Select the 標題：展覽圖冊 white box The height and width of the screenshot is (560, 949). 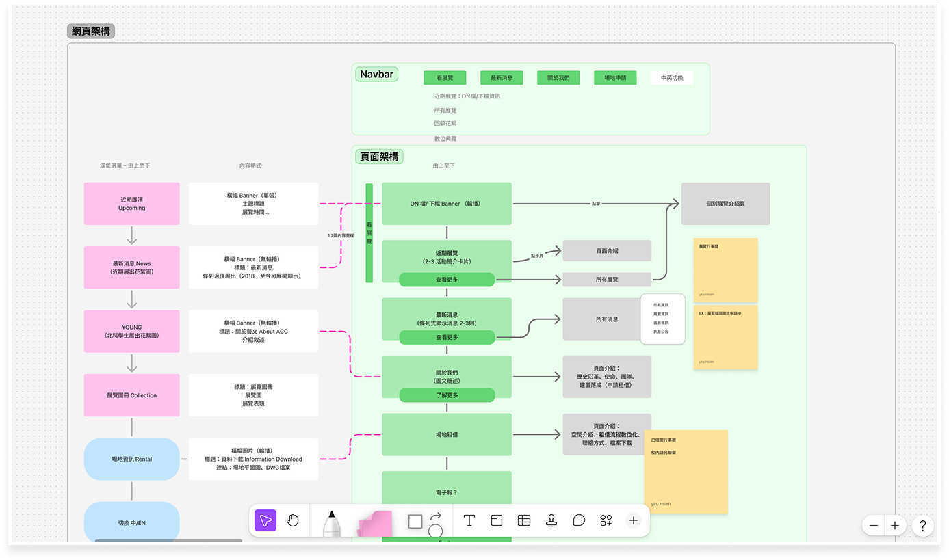point(253,395)
